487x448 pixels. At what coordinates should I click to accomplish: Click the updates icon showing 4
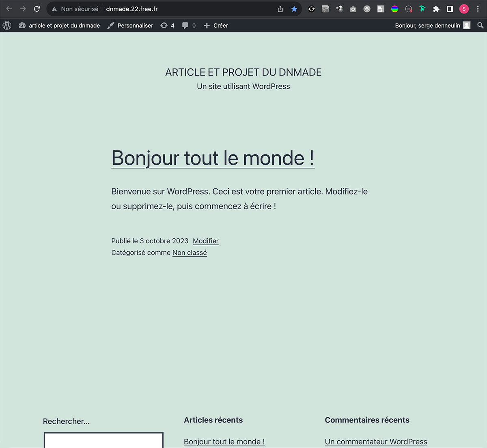[x=167, y=25]
